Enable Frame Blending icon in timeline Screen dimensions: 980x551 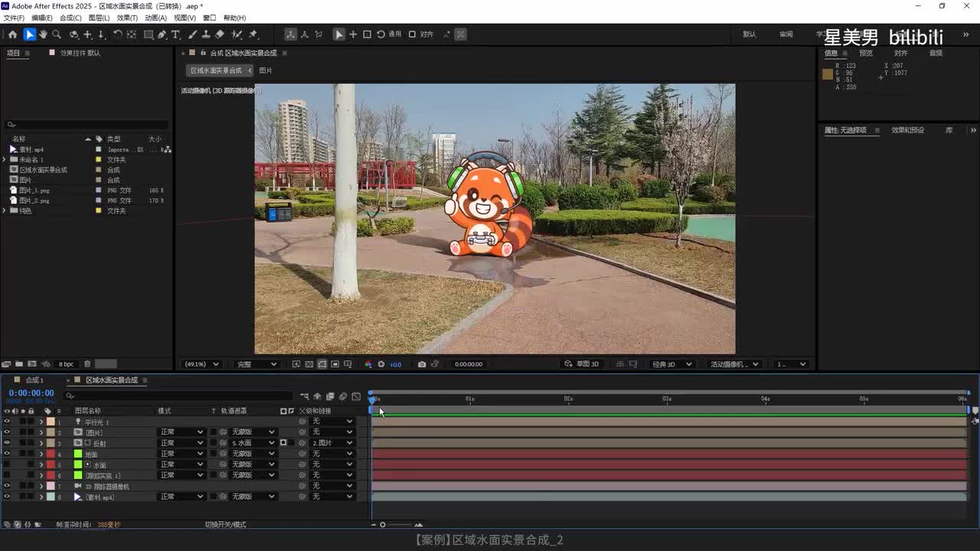pos(330,396)
